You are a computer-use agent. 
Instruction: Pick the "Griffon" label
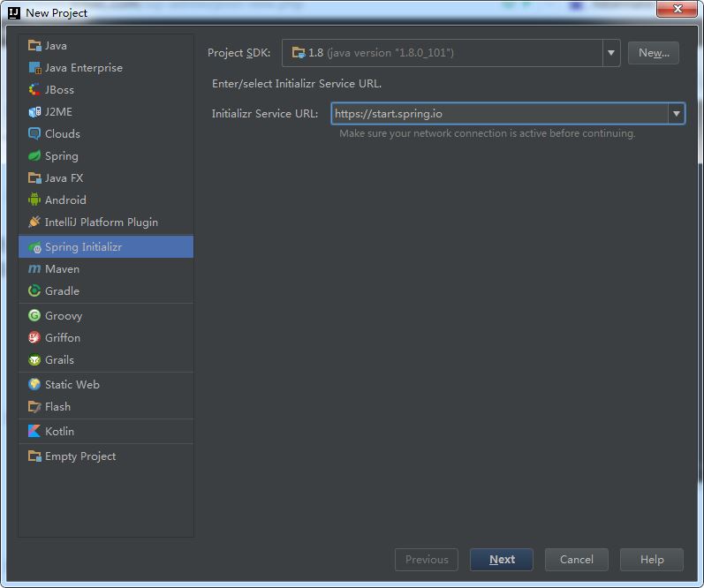[63, 337]
